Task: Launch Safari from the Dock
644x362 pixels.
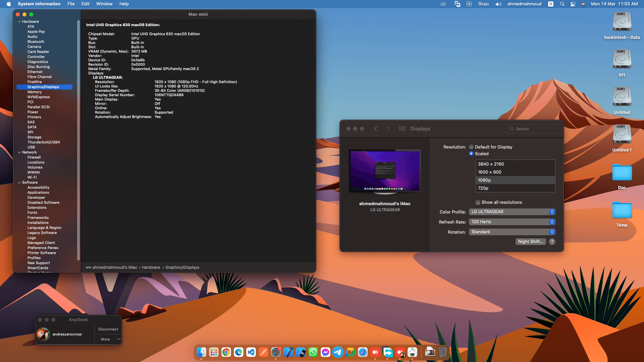Action: [363, 352]
